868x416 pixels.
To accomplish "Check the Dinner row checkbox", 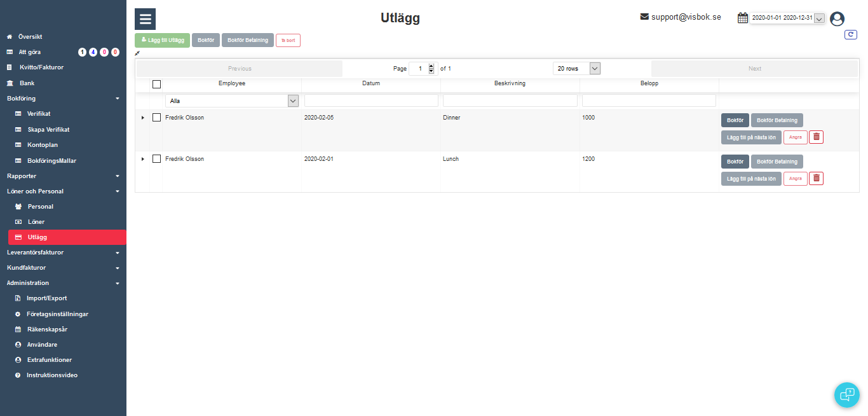I will tap(156, 118).
